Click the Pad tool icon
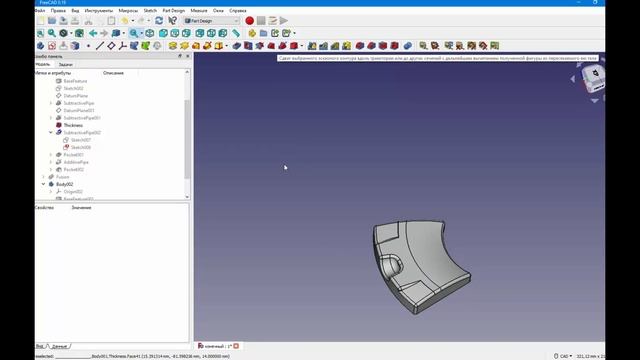Viewport: 640px width, 360px height. [x=173, y=46]
